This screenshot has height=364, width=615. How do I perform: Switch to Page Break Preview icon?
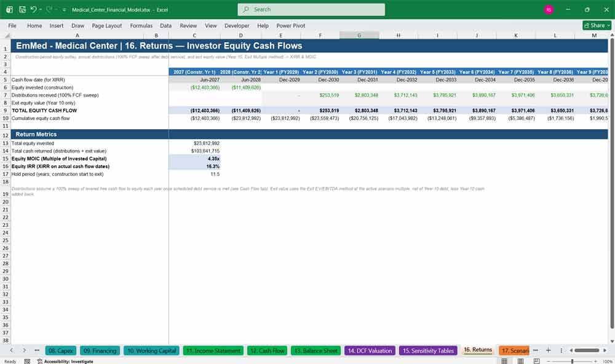pos(536,362)
